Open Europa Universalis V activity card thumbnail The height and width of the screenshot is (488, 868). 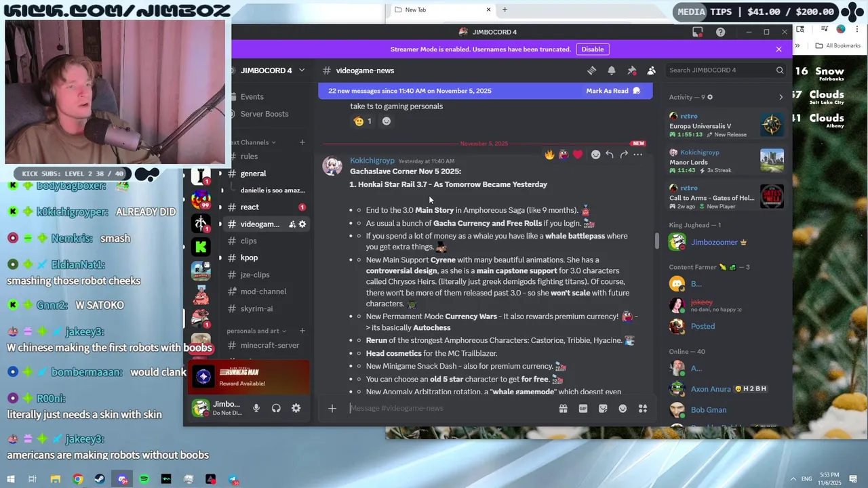click(772, 125)
